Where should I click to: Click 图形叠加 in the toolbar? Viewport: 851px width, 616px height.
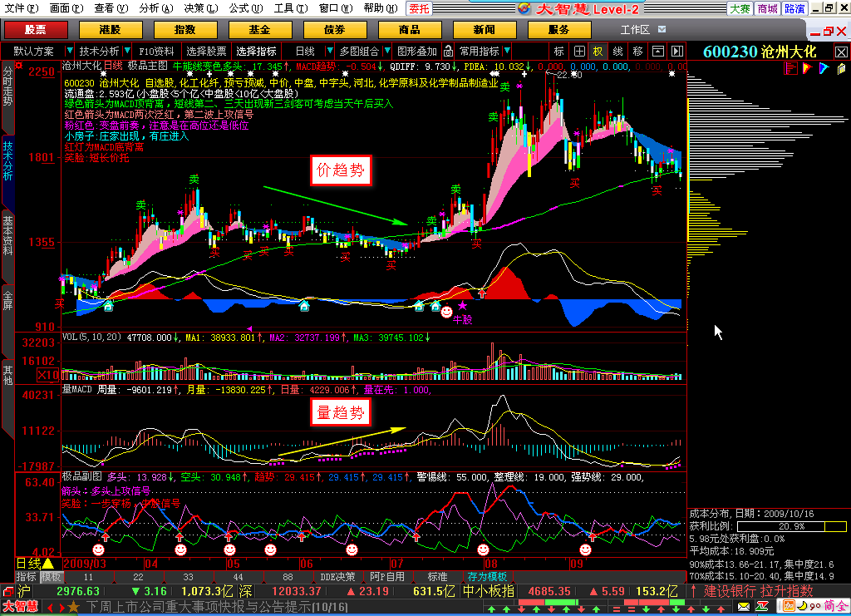click(x=417, y=51)
